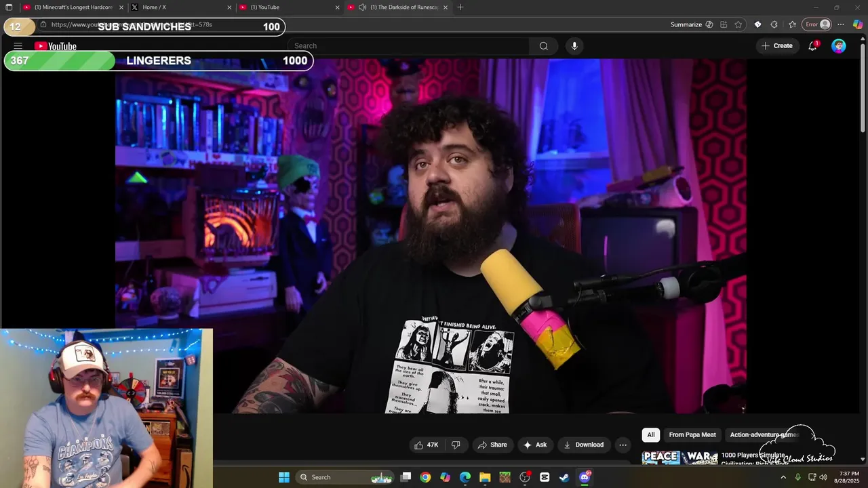Download the video
The width and height of the screenshot is (868, 488).
pos(583,445)
